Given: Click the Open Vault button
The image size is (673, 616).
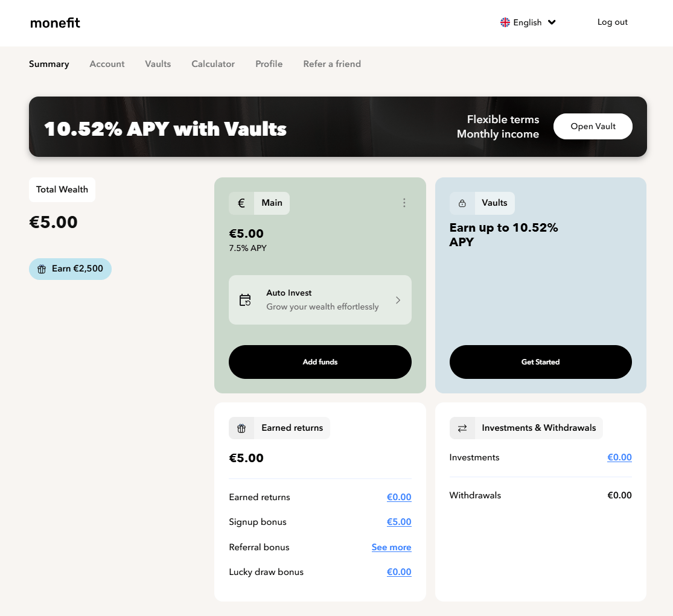Looking at the screenshot, I should [593, 127].
